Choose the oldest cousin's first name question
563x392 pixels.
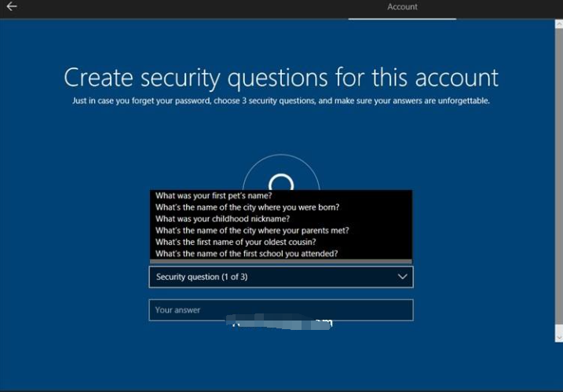(236, 243)
